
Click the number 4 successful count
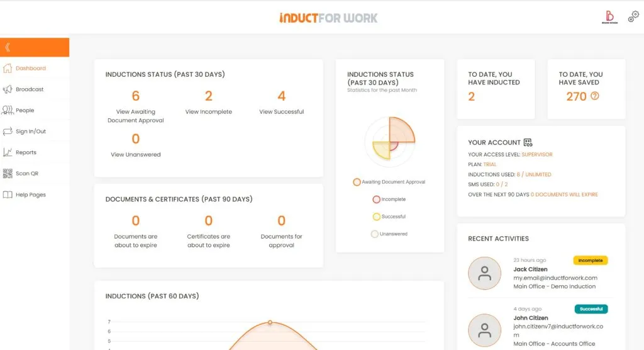281,96
